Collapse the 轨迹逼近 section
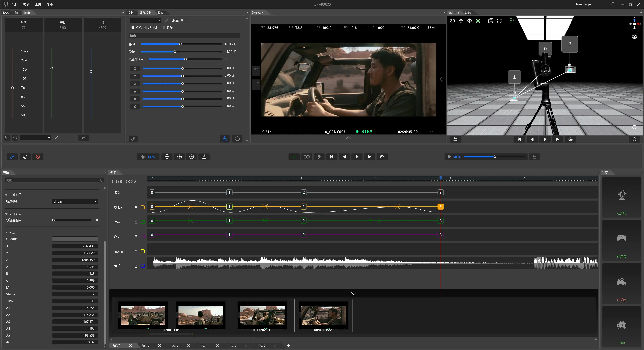The width and height of the screenshot is (644, 350). (x=6, y=214)
